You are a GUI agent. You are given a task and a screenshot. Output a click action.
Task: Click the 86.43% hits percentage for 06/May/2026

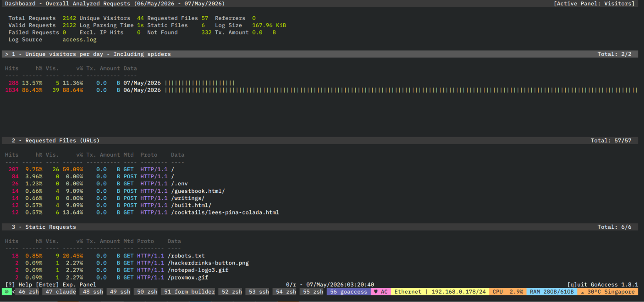point(32,90)
